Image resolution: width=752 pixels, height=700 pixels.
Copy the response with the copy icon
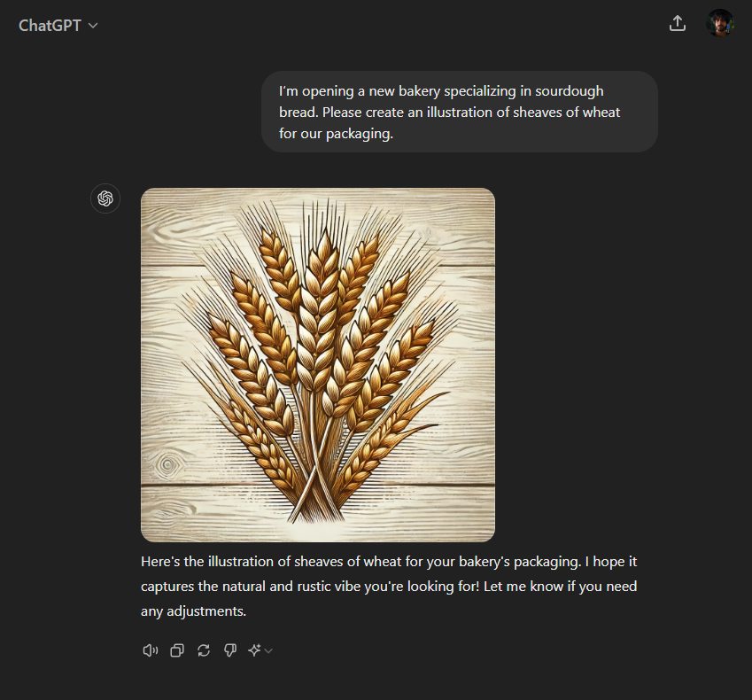pos(177,650)
